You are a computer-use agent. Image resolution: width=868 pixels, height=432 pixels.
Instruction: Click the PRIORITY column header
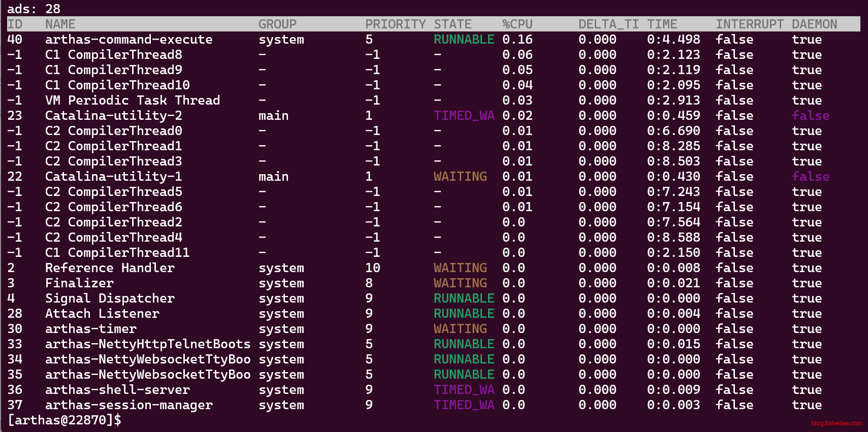(x=395, y=24)
